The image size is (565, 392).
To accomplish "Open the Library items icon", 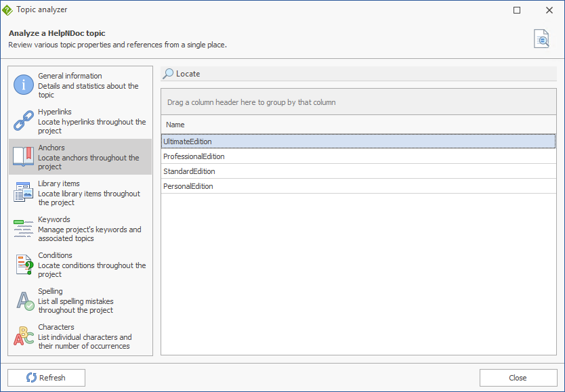I will [x=24, y=192].
